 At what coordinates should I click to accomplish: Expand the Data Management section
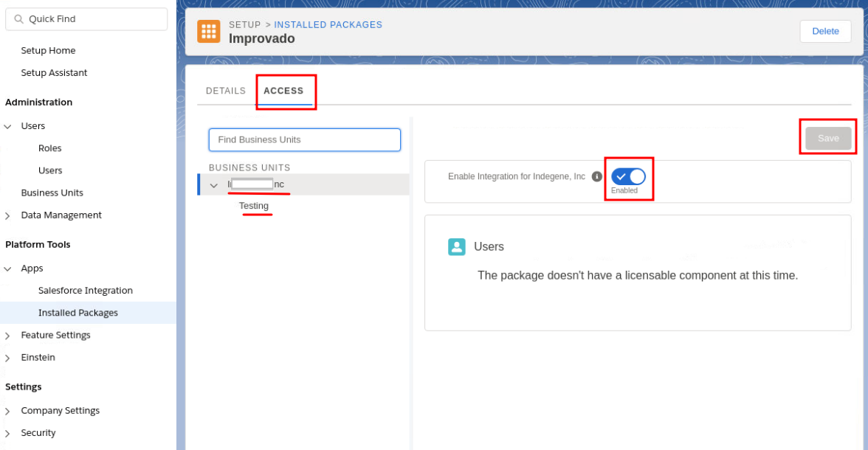tap(7, 216)
